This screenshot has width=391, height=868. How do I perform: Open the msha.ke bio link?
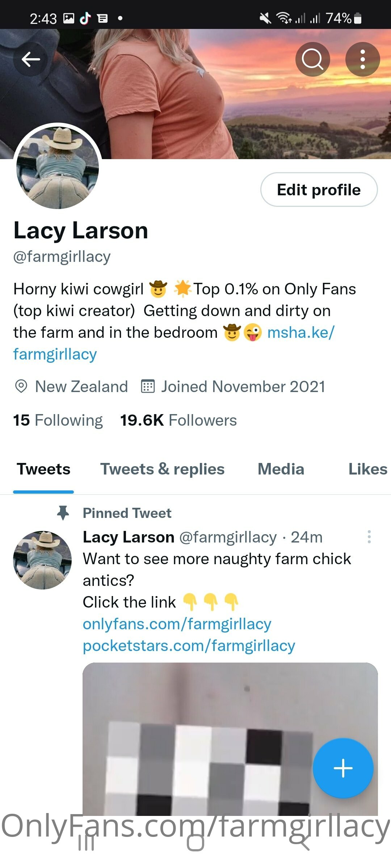(x=300, y=333)
